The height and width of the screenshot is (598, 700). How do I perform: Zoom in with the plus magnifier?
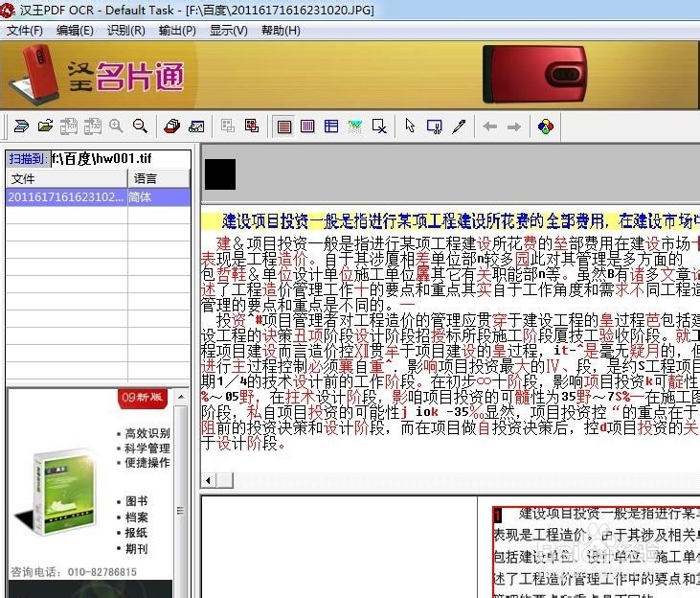tap(116, 126)
